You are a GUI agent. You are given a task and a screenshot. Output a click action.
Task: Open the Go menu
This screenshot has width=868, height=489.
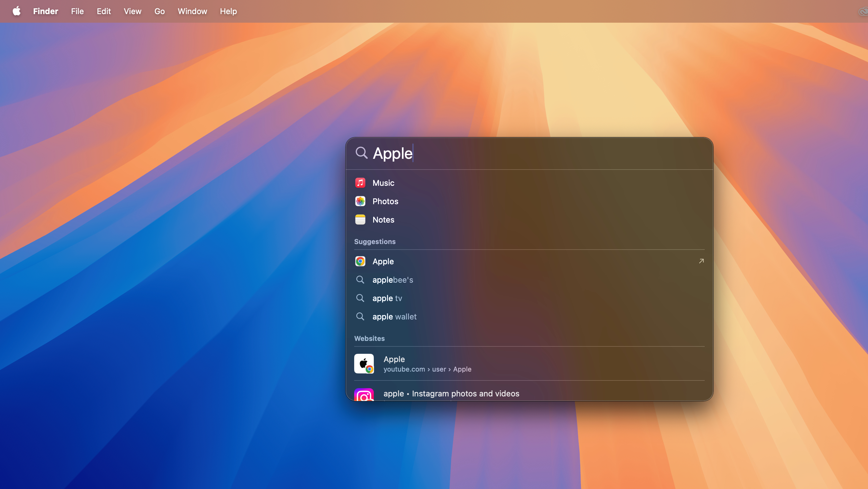point(159,11)
